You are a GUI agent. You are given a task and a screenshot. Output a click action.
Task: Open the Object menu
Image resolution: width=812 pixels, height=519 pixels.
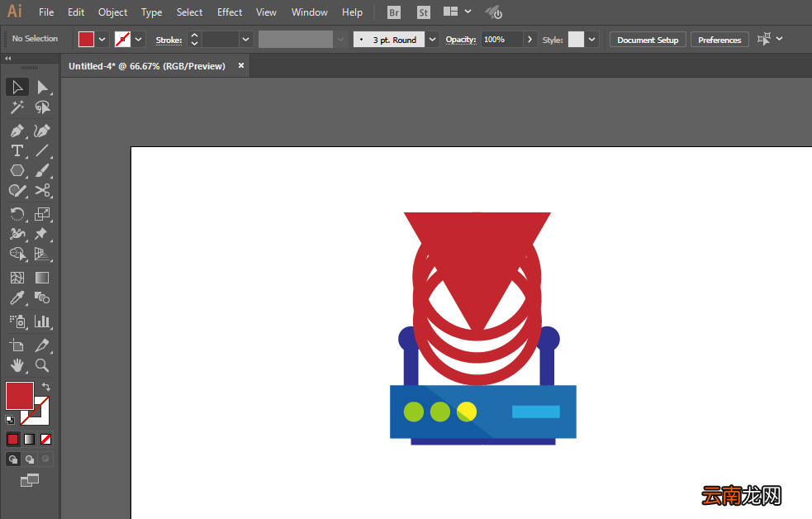pyautogui.click(x=113, y=12)
